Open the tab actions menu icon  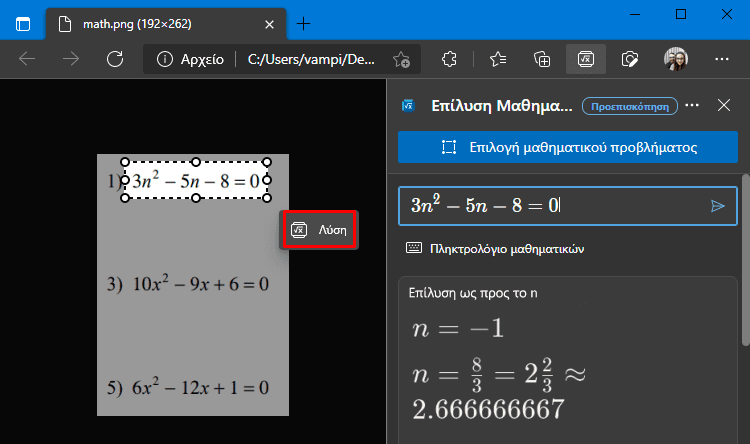(22, 24)
